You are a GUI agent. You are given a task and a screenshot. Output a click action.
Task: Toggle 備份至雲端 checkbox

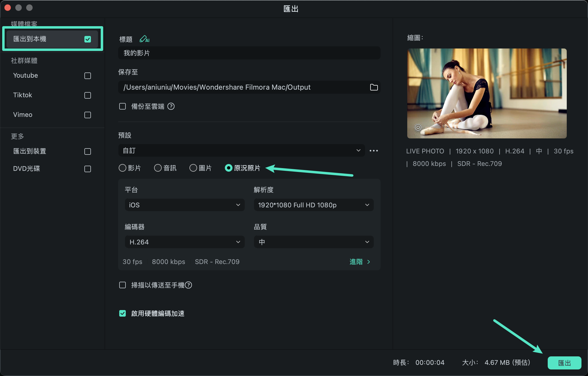122,106
